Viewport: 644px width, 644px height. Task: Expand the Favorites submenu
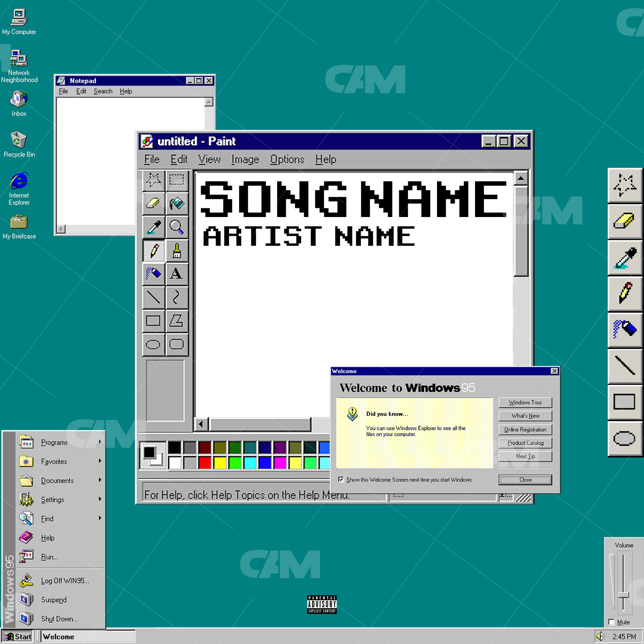[x=61, y=462]
